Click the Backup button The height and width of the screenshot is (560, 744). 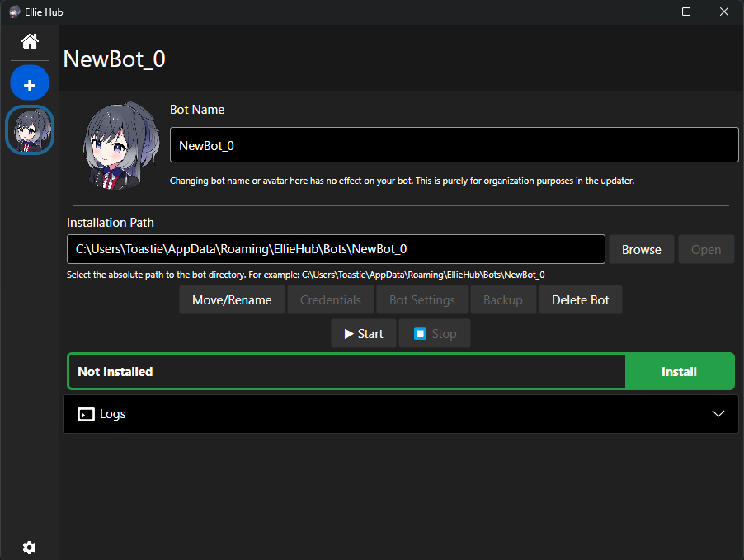pyautogui.click(x=503, y=299)
